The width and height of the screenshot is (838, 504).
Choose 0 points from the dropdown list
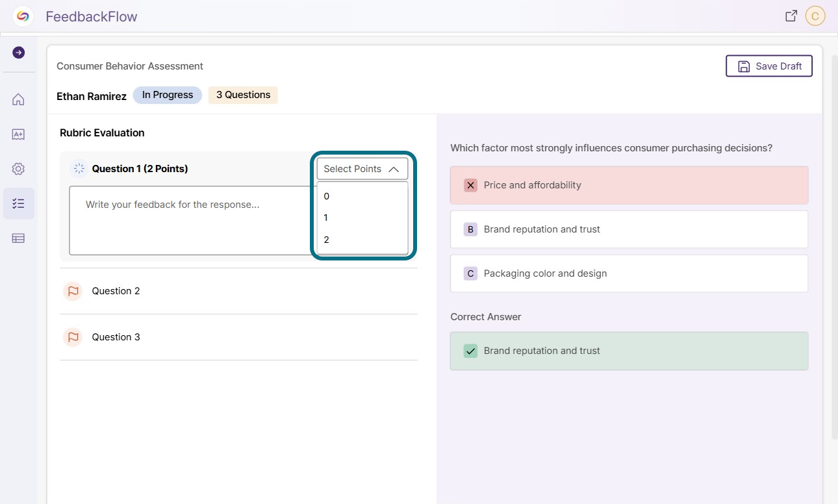[362, 196]
